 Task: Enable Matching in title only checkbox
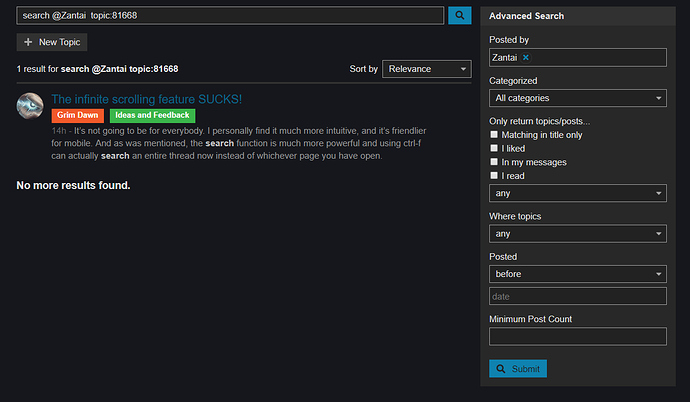pos(494,135)
